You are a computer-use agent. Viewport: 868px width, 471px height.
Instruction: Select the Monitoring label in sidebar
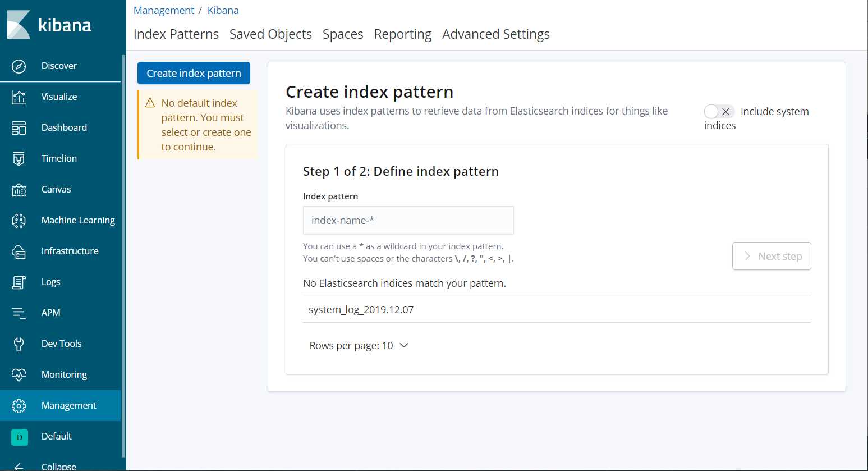64,374
